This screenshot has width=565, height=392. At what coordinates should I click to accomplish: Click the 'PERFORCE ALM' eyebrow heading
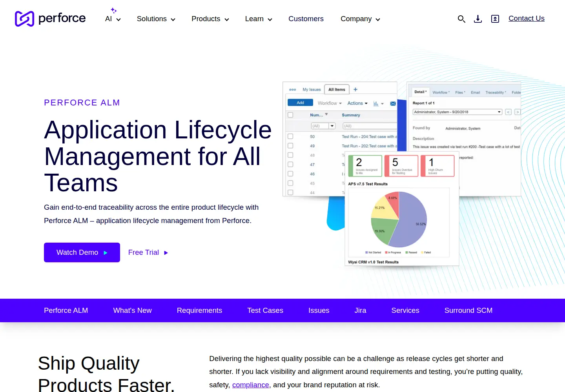coord(82,103)
